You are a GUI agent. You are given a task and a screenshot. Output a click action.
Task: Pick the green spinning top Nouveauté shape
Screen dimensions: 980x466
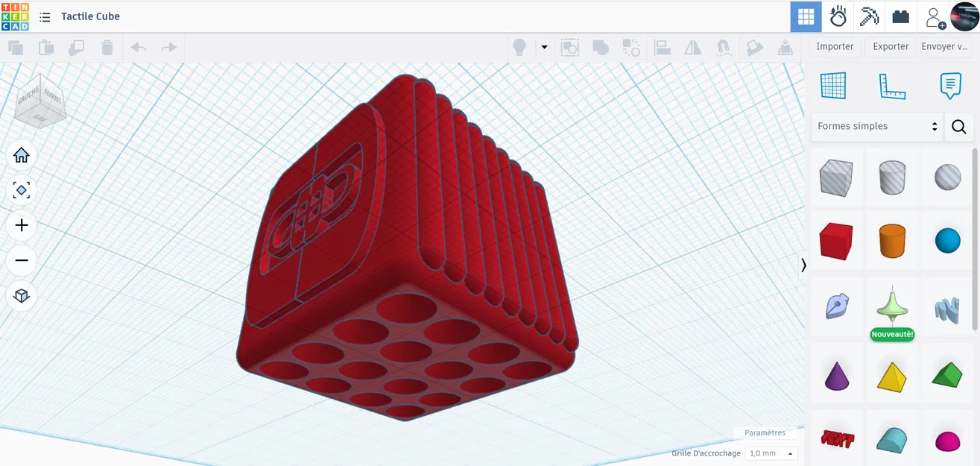[892, 307]
